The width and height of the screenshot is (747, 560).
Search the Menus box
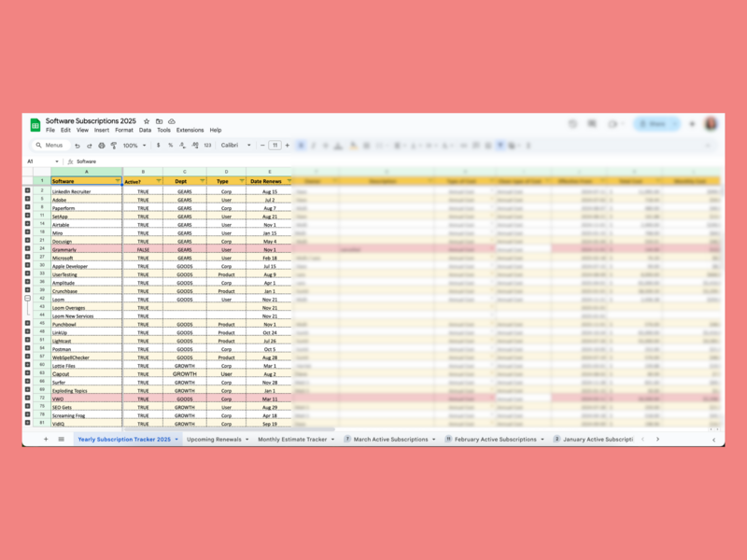point(50,146)
